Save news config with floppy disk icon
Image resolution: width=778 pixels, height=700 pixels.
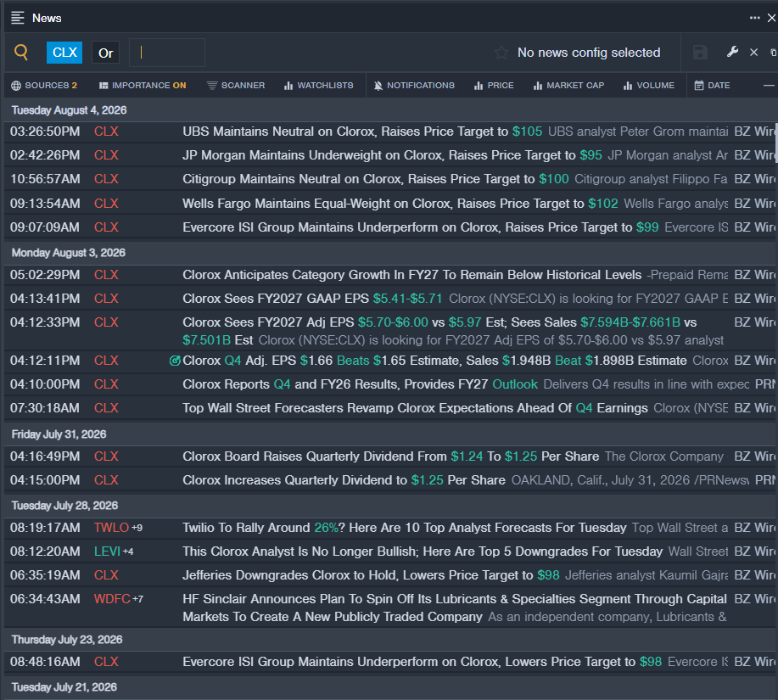[700, 53]
